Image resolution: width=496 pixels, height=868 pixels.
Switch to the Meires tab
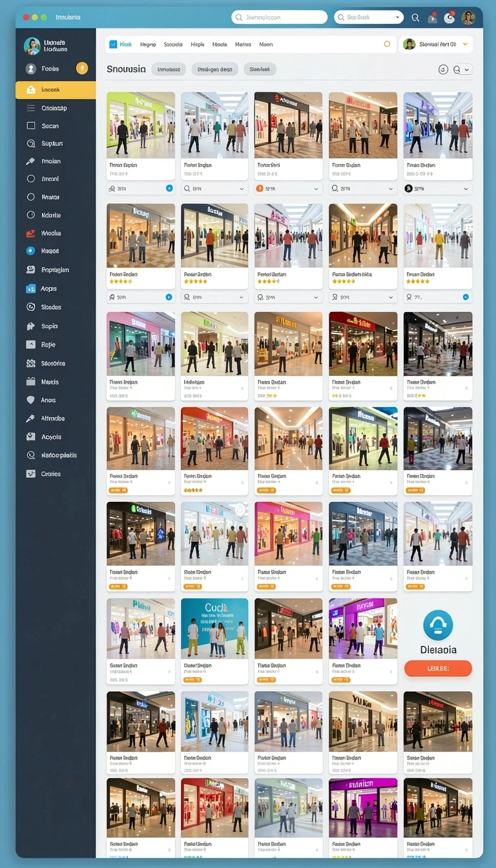click(243, 45)
